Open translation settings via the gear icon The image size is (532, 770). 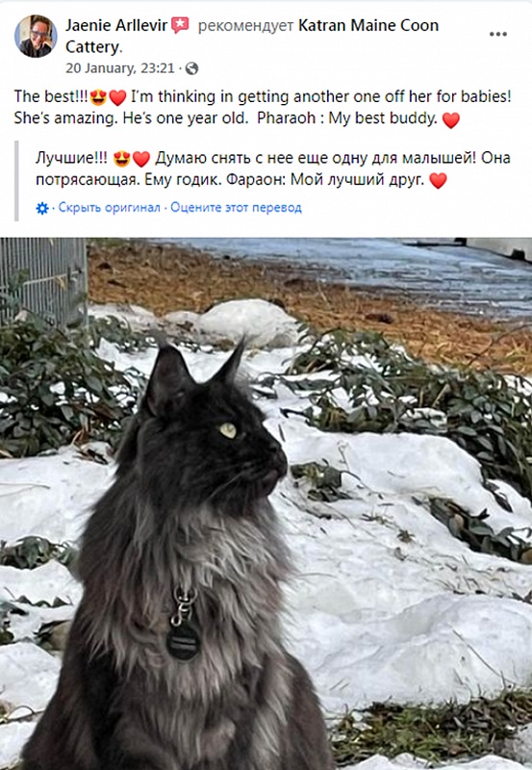tap(42, 208)
